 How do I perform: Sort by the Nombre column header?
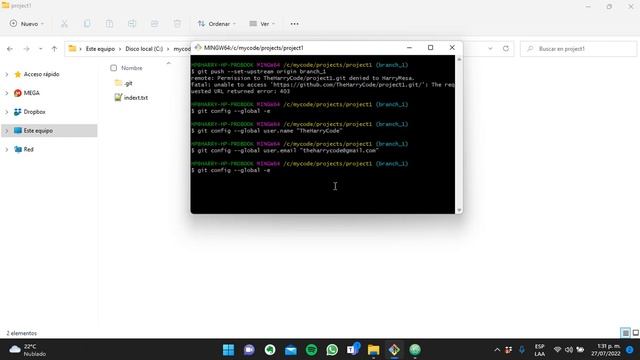[x=132, y=68]
